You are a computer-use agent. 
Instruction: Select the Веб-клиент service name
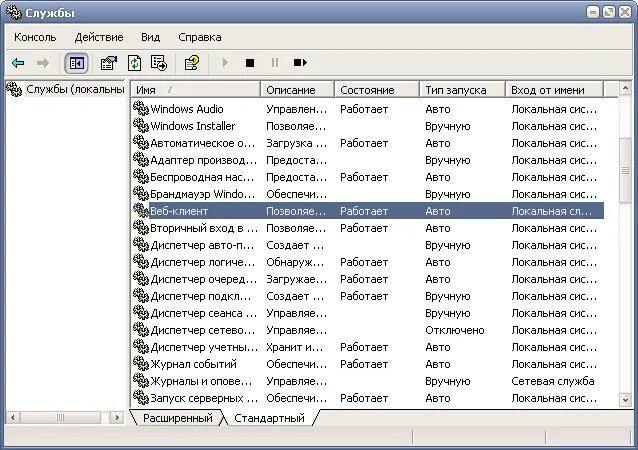(x=179, y=211)
